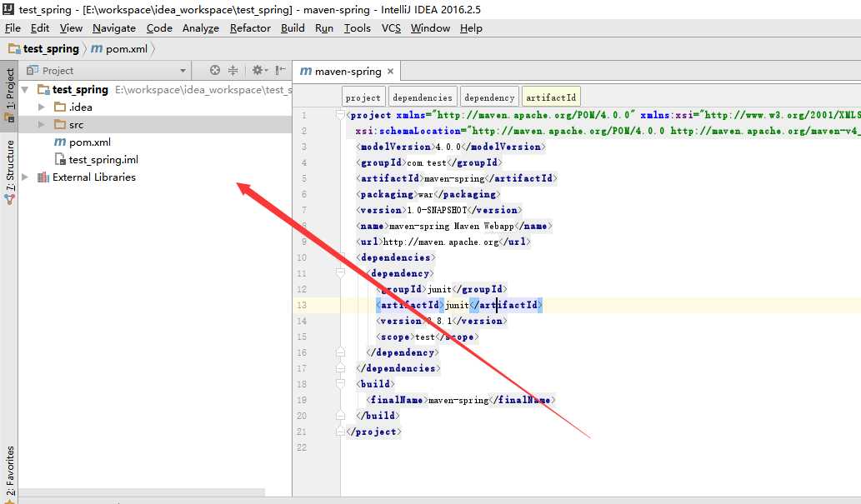Viewport: 861px width, 504px height.
Task: Collapse the test_spring root tree node
Action: [25, 89]
